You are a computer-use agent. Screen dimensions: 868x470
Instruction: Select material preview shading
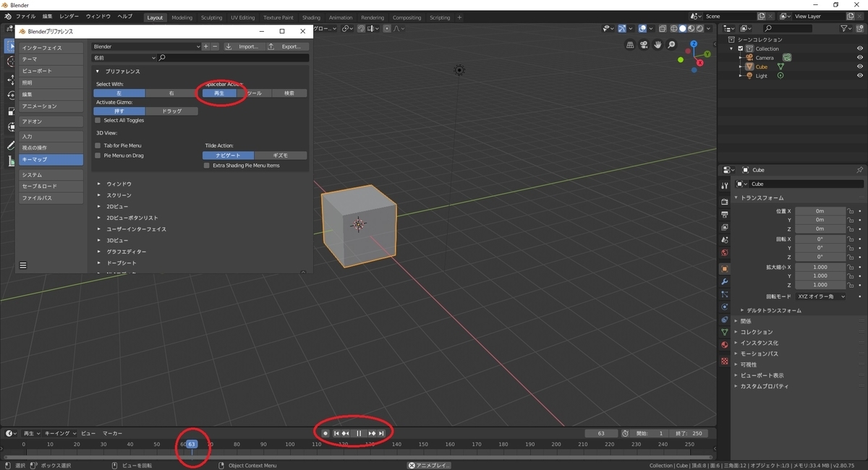coord(691,28)
